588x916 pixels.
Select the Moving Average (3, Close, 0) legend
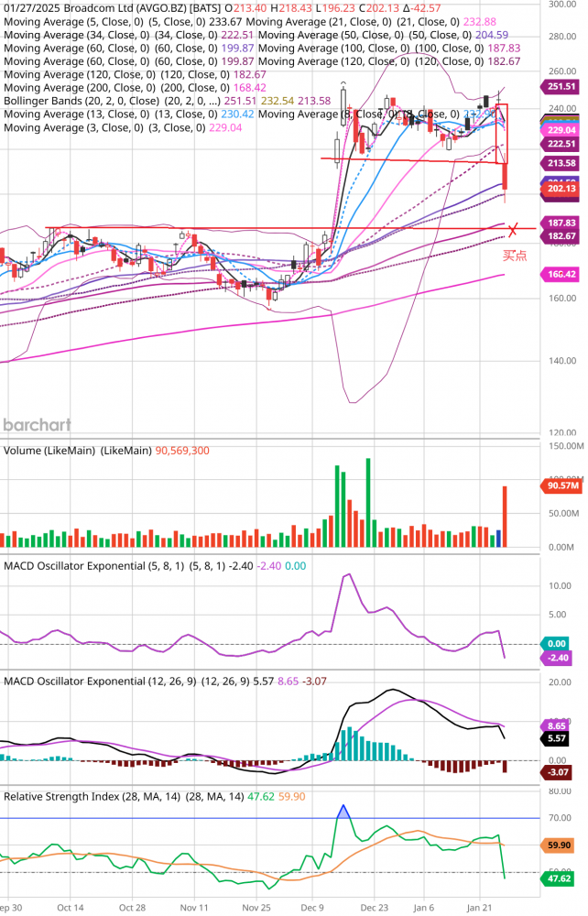point(64,128)
